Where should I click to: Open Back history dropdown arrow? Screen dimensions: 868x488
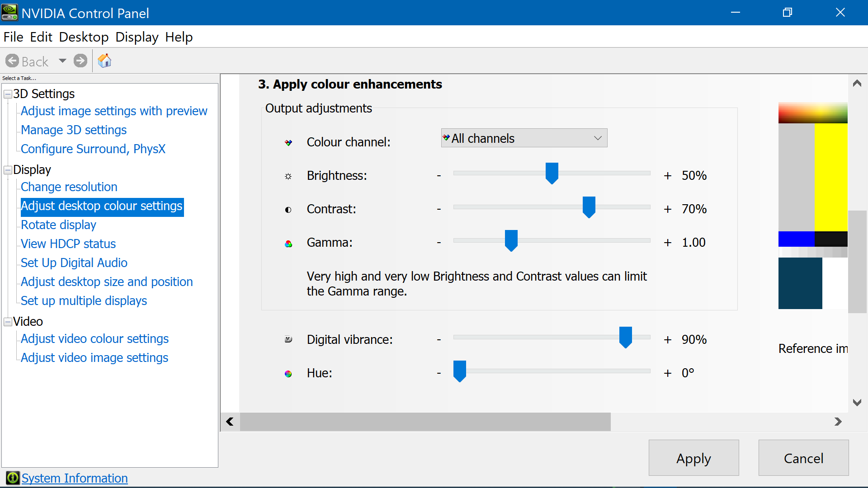click(62, 61)
